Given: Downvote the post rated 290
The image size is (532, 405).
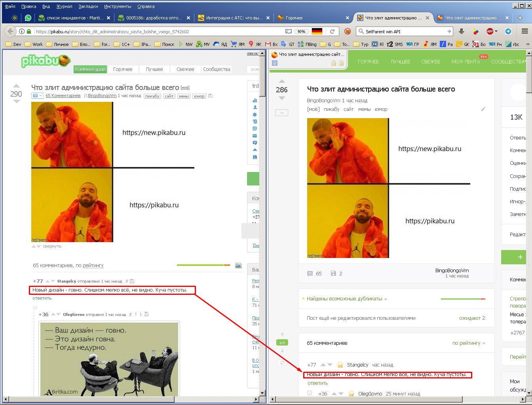Looking at the screenshot, I should pos(16,102).
